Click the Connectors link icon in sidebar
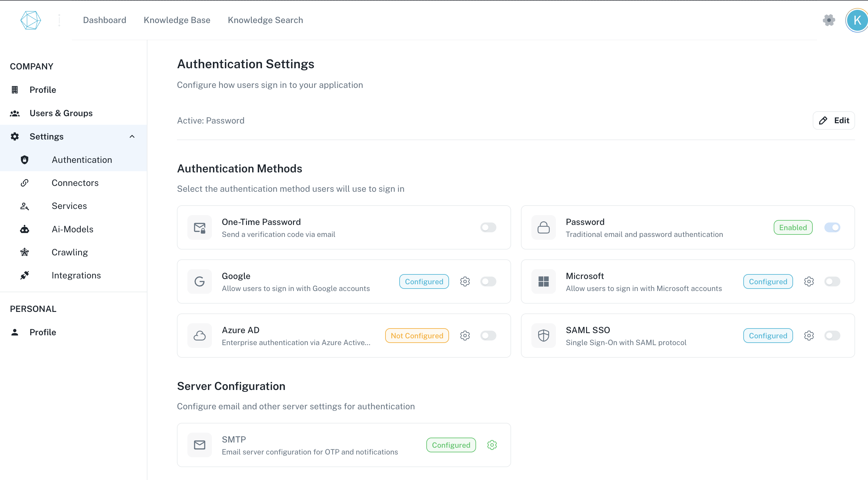 click(24, 183)
